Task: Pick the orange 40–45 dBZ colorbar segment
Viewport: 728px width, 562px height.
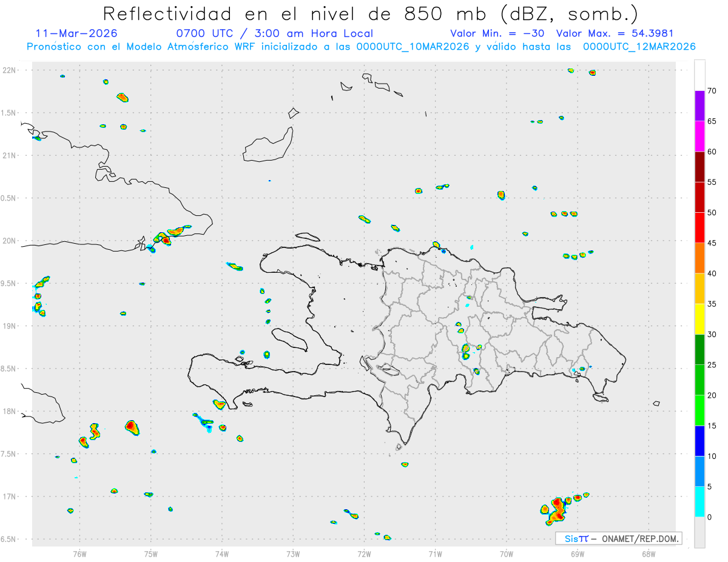Action: click(700, 258)
